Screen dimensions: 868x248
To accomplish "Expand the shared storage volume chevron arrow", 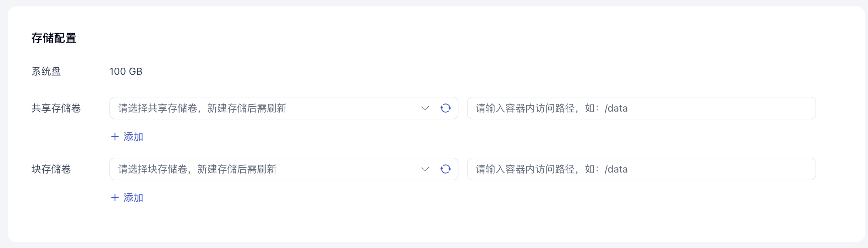I will (425, 108).
